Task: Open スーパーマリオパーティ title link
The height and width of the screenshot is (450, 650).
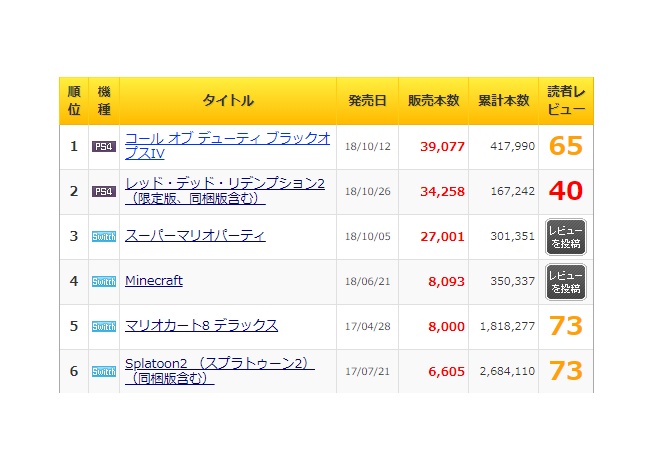Action: point(195,236)
